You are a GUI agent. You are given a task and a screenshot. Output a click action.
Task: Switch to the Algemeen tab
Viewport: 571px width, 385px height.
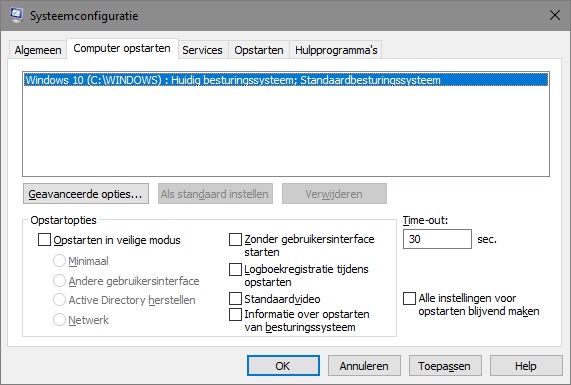tap(38, 50)
